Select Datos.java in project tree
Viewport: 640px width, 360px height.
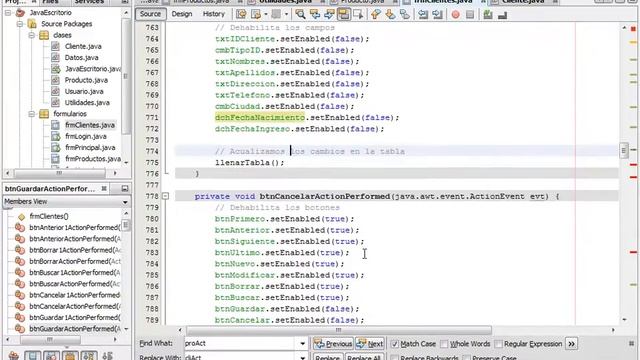click(x=81, y=58)
